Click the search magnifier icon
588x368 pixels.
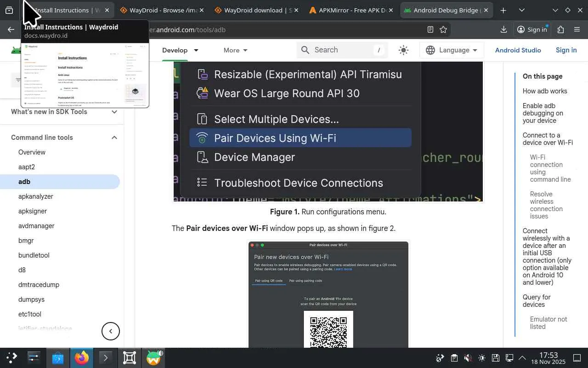pos(305,50)
